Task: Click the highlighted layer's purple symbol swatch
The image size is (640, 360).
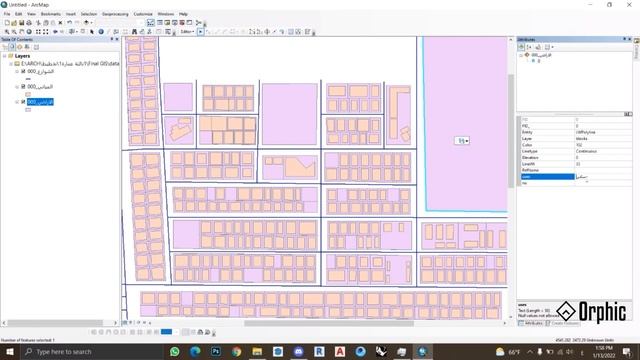Action: 28,109
